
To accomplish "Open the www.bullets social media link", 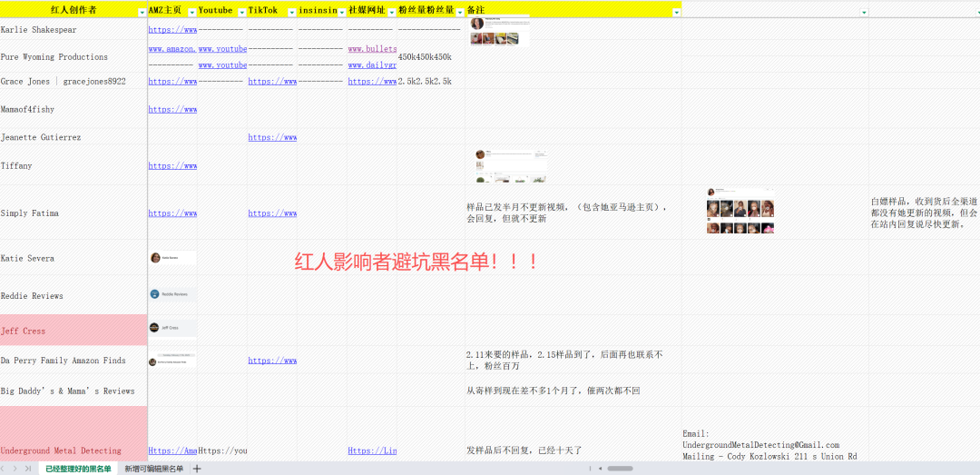I will point(372,49).
